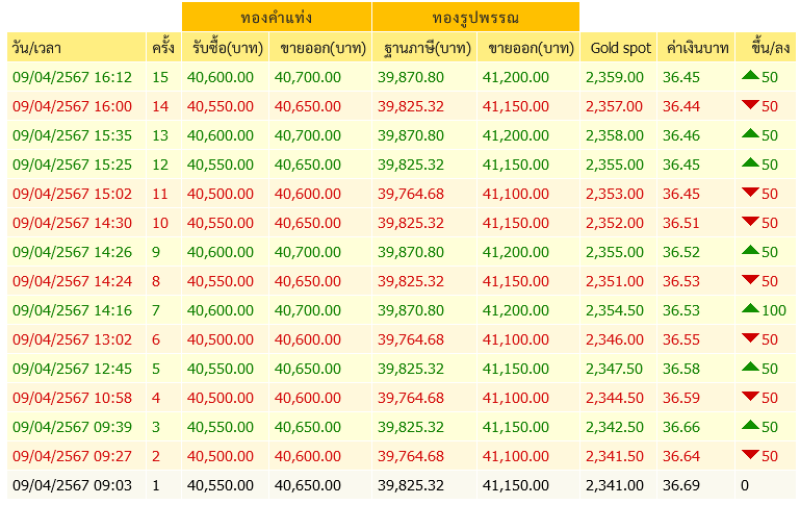
Task: Click the green up arrow for 09:39
Action: 750,425
